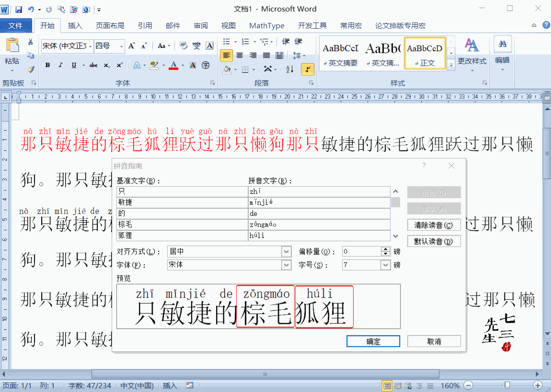The height and width of the screenshot is (392, 551).
Task: Select the Format Painter brush
Action: tap(31, 69)
